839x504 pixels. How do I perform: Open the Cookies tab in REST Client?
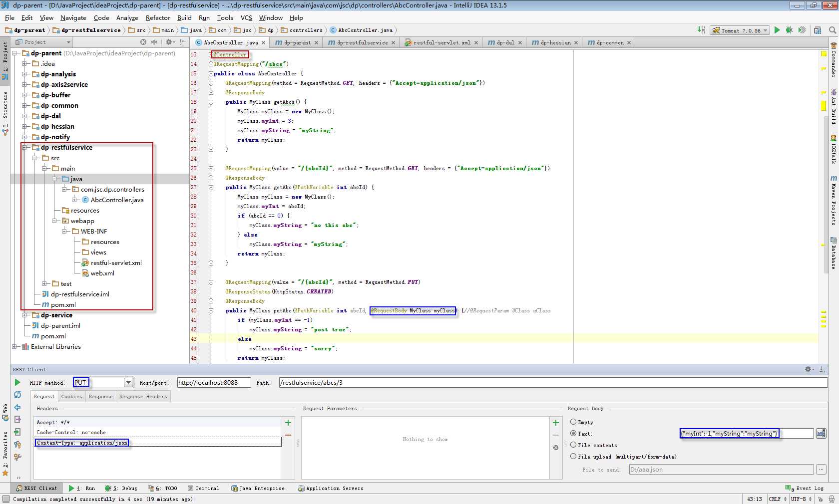[72, 397]
